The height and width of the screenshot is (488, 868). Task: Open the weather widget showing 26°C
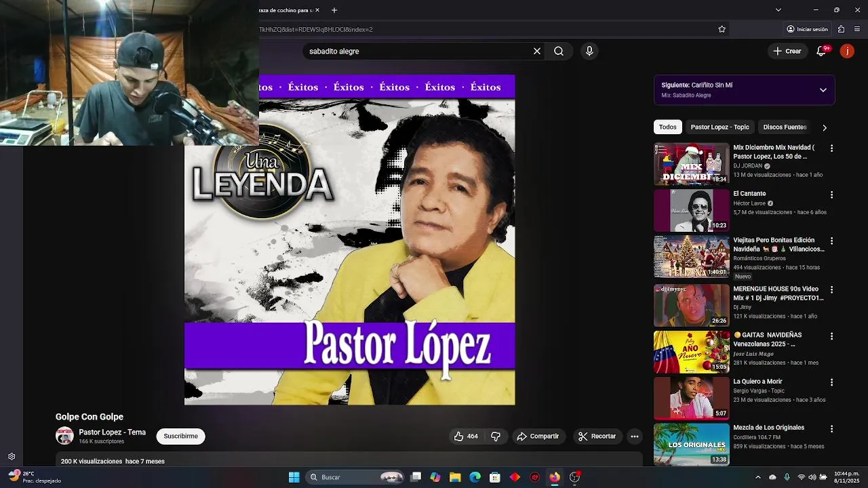pos(34,477)
